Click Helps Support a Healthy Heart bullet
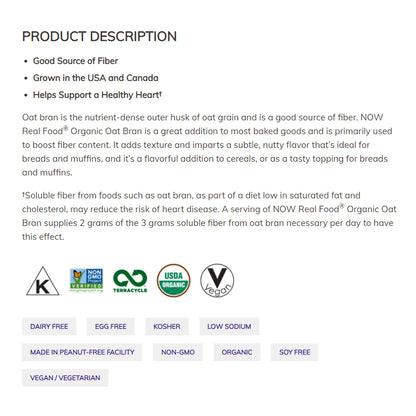 (x=97, y=95)
